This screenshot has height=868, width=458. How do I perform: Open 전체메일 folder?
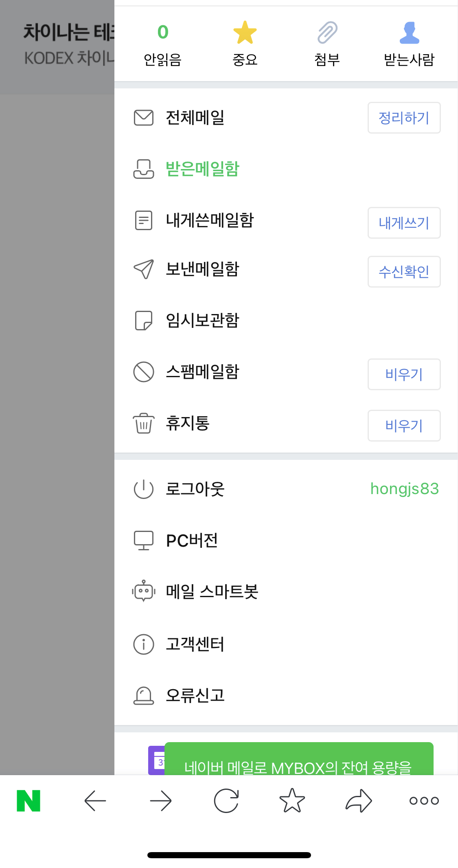[x=195, y=118]
